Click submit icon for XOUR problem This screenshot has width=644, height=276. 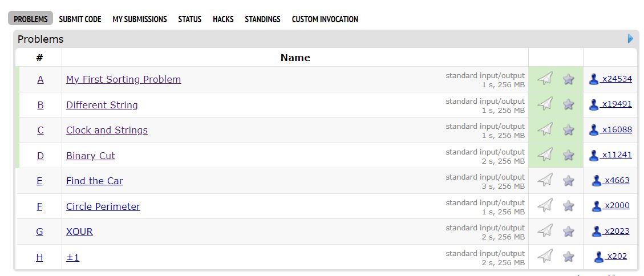pos(545,231)
